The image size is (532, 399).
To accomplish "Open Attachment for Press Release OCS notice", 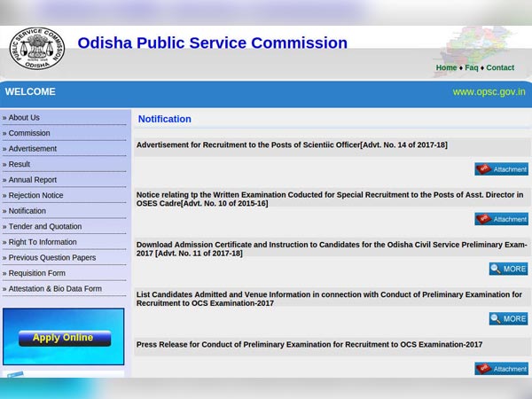I will click(x=501, y=369).
